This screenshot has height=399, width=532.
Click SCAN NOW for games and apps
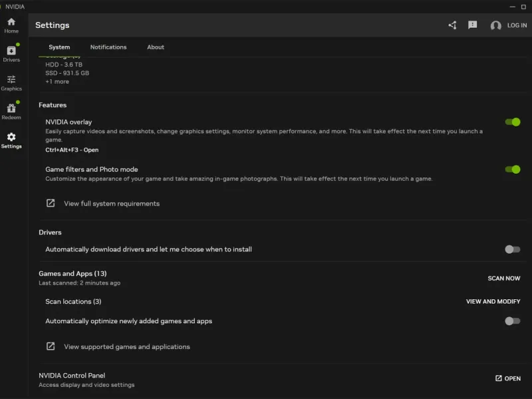click(x=504, y=278)
